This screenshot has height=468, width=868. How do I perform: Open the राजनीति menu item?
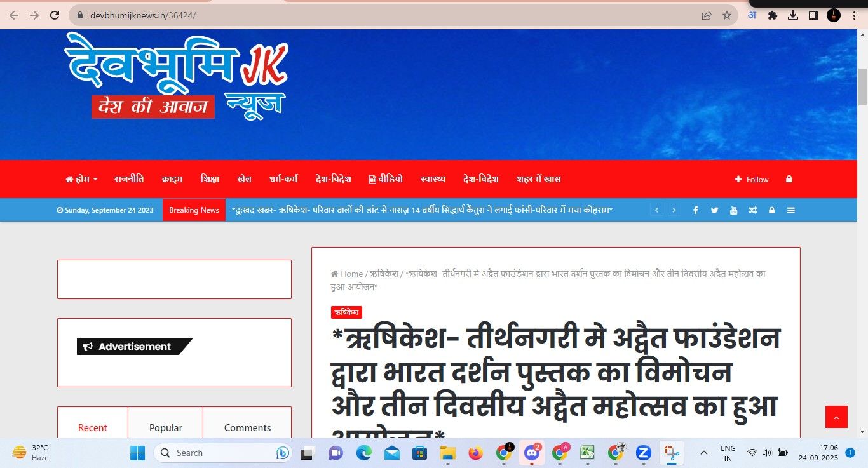pyautogui.click(x=129, y=179)
